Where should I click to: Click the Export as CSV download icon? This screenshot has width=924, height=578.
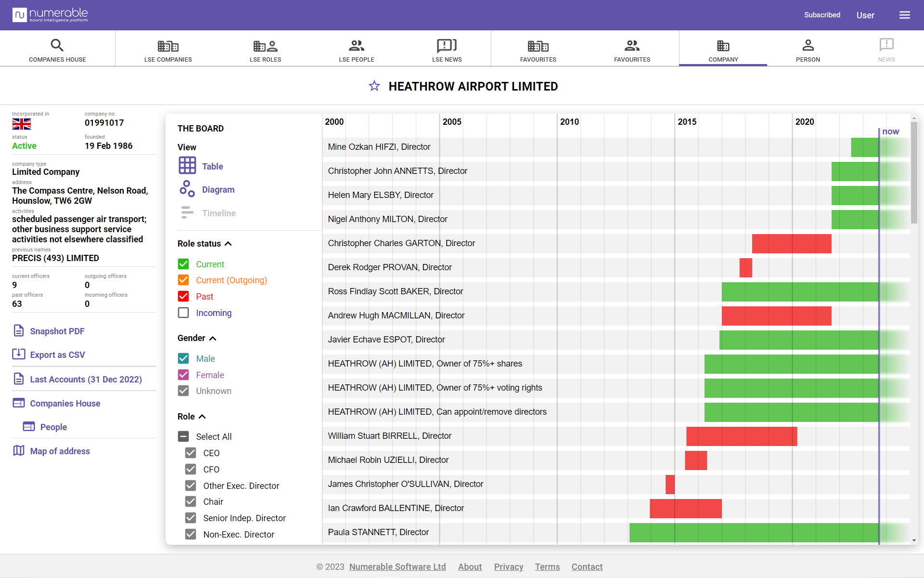pos(19,354)
